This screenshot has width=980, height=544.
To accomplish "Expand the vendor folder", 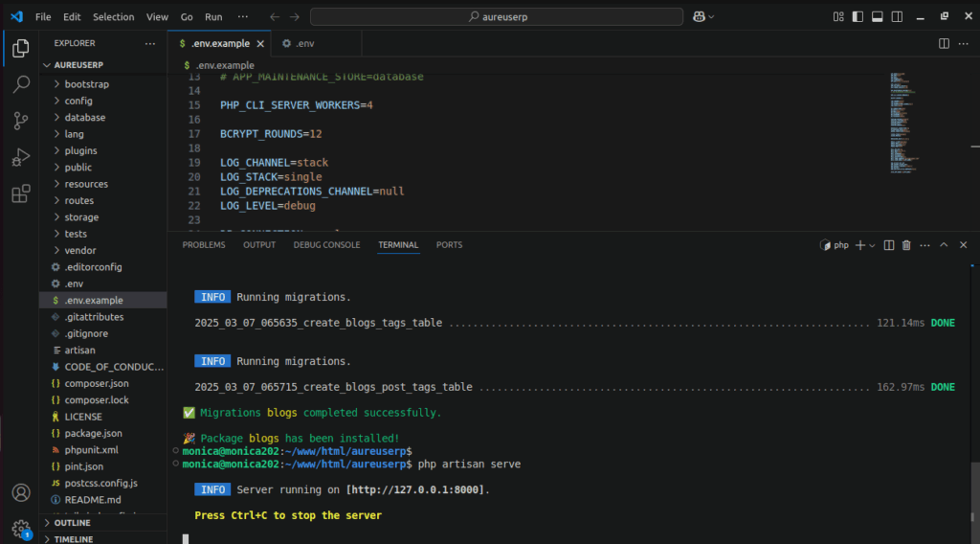I will click(x=103, y=250).
